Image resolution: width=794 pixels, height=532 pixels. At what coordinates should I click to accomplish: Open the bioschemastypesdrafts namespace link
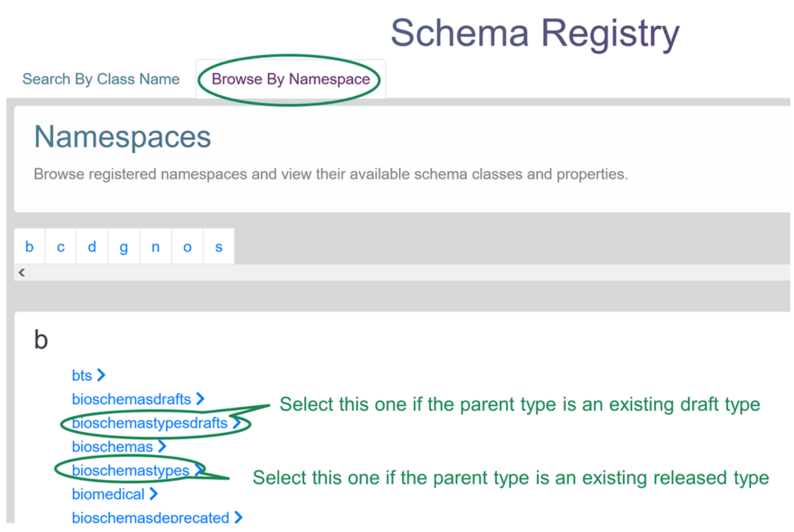click(x=150, y=423)
